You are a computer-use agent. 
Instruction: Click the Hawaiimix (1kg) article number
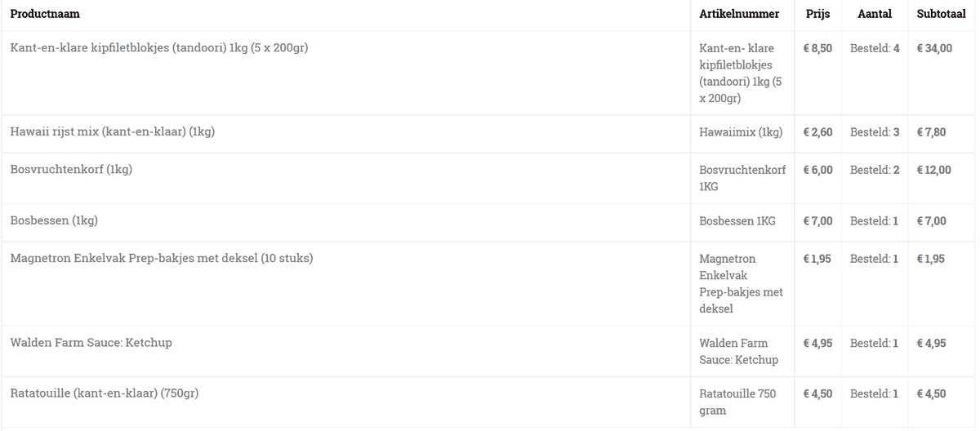(741, 132)
